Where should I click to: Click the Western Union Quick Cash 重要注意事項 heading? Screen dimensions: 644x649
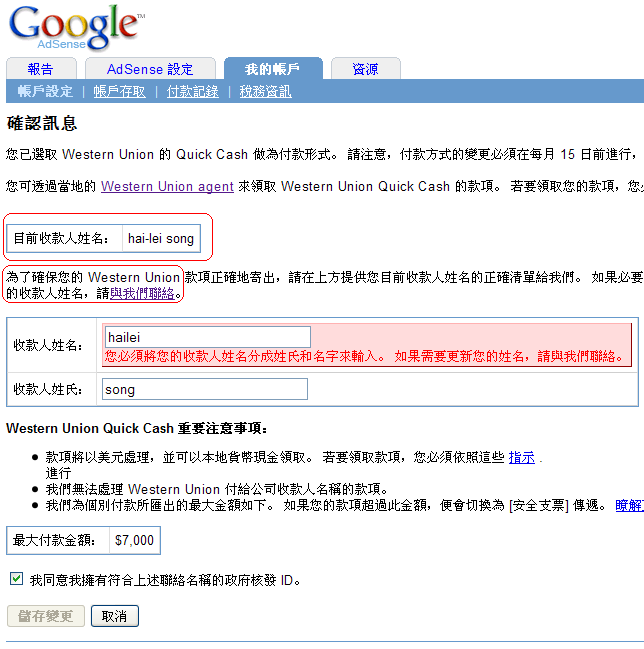click(x=137, y=428)
